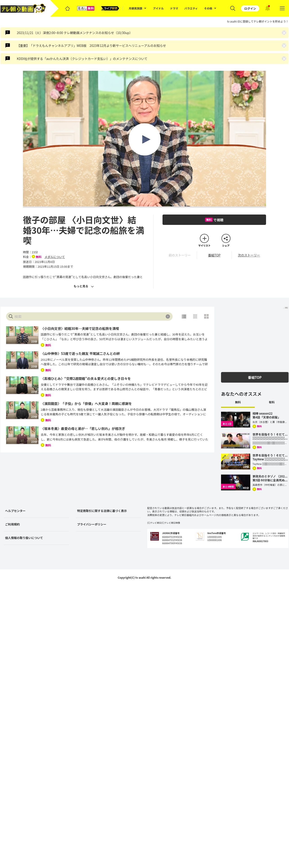Switch episode list to detailed list view
289x868 pixels.
(184, 316)
